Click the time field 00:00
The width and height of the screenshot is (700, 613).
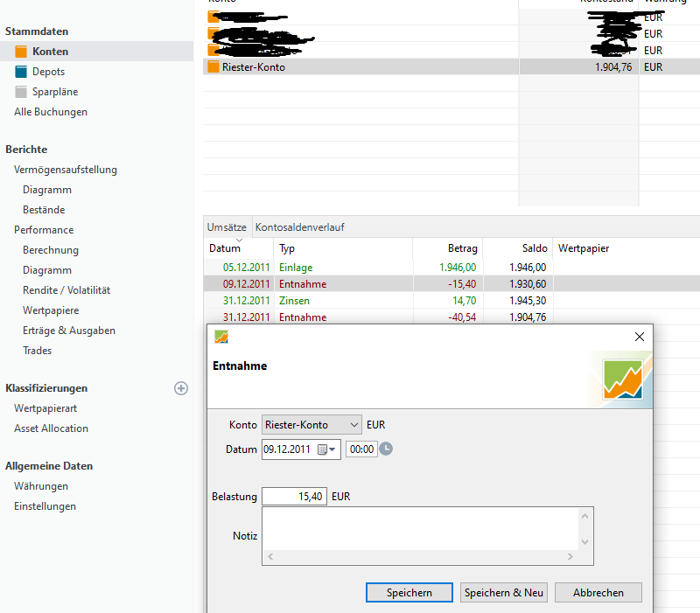pos(361,449)
